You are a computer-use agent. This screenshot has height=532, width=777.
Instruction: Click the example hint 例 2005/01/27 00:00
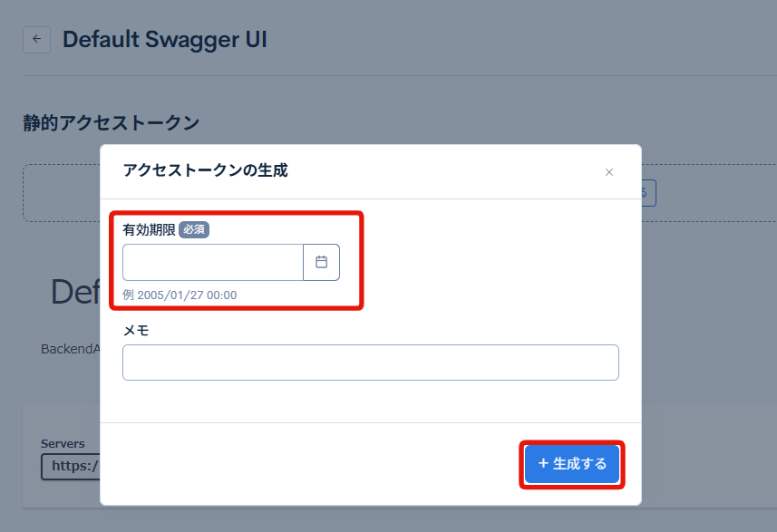[180, 295]
